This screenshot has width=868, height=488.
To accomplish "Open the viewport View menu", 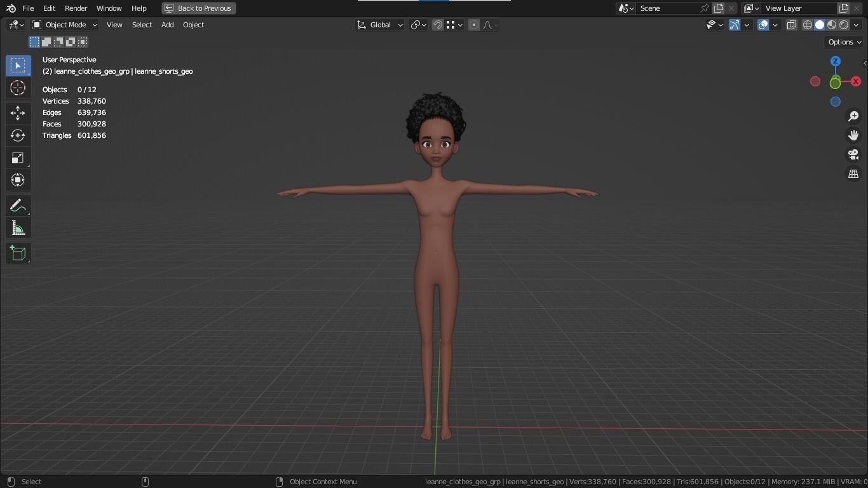I will tap(114, 25).
